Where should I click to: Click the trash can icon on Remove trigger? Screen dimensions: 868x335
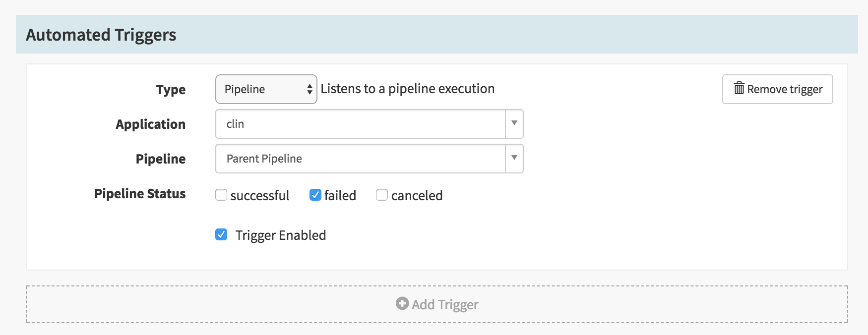739,88
